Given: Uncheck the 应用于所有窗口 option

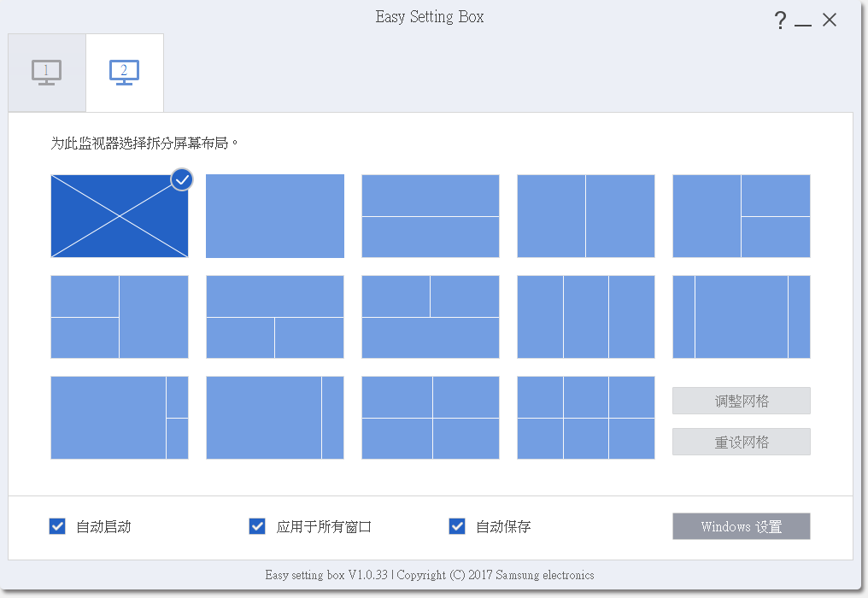Looking at the screenshot, I should click(x=257, y=526).
